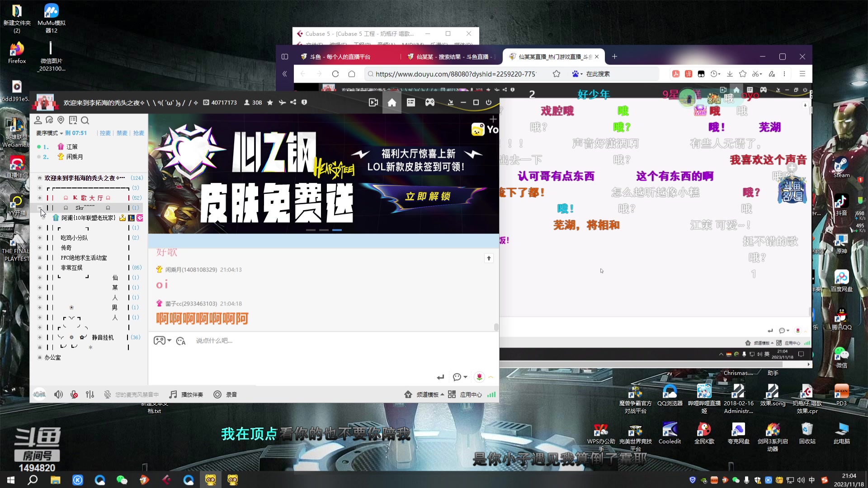The width and height of the screenshot is (868, 488).
Task: Expand the 传奇 channel node
Action: pos(40,248)
